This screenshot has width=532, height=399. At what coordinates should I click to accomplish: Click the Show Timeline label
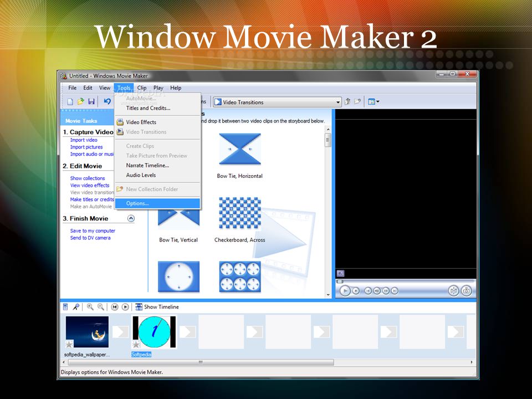click(161, 307)
